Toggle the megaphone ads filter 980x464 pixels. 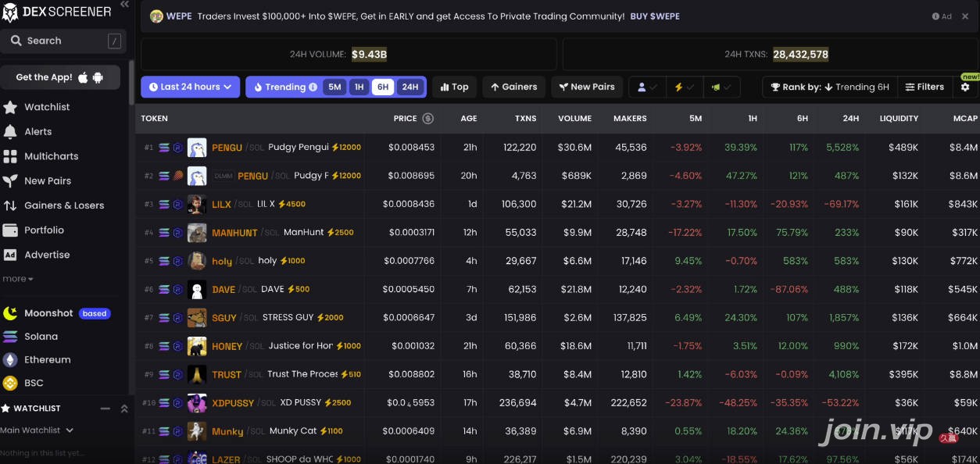[721, 87]
